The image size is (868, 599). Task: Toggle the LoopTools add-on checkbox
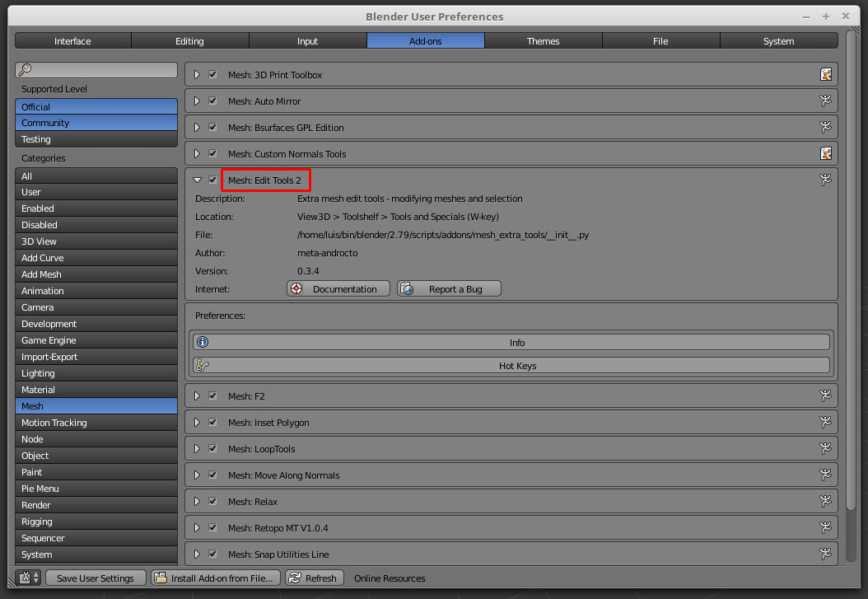(x=212, y=448)
